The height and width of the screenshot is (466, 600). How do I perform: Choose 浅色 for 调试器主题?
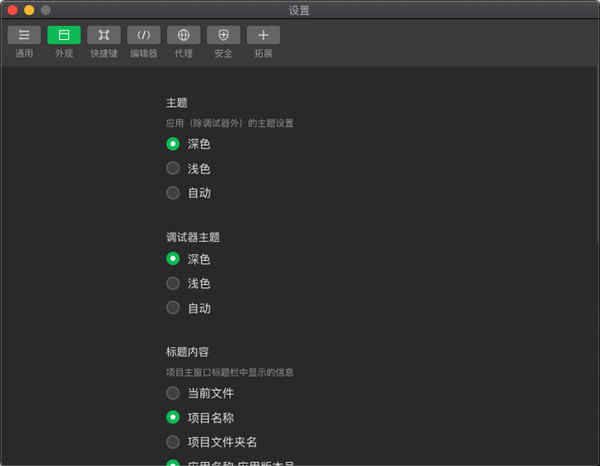tap(173, 284)
